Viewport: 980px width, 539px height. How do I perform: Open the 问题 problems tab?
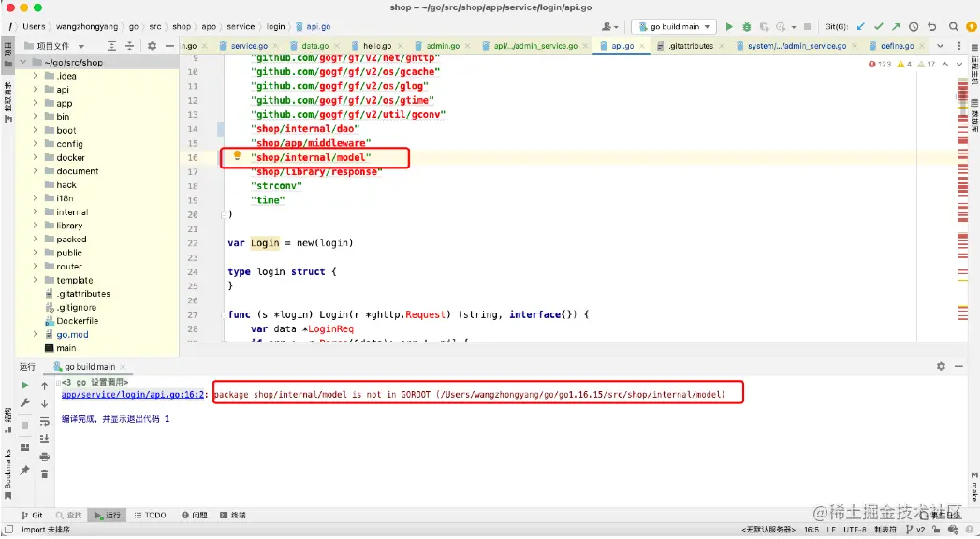click(x=195, y=516)
